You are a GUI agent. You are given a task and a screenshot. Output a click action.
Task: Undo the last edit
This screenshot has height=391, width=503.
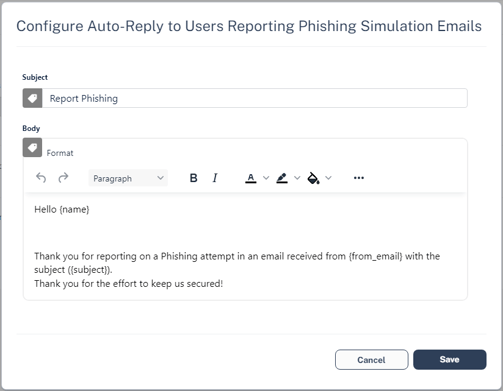[x=41, y=178]
